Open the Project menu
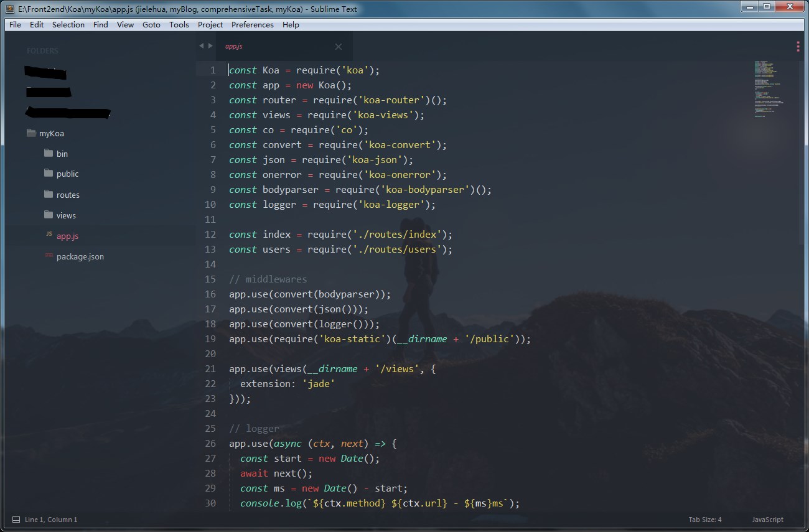The height and width of the screenshot is (532, 809). (210, 25)
